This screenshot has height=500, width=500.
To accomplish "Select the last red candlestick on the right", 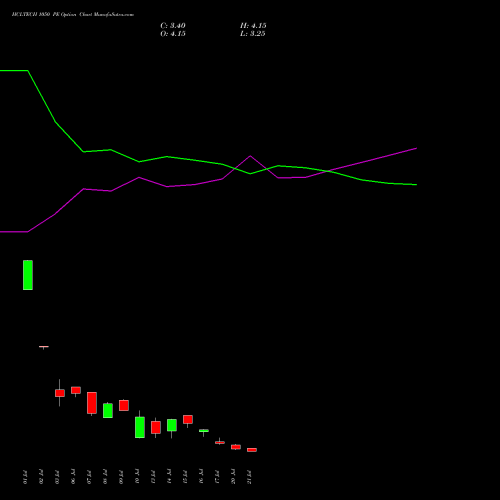I will pos(252,450).
